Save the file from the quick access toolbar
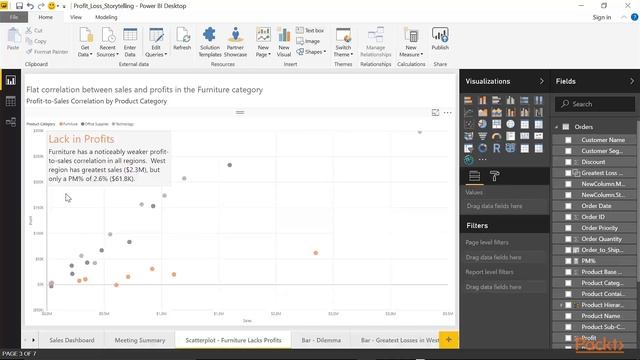640x360 pixels. (19, 6)
